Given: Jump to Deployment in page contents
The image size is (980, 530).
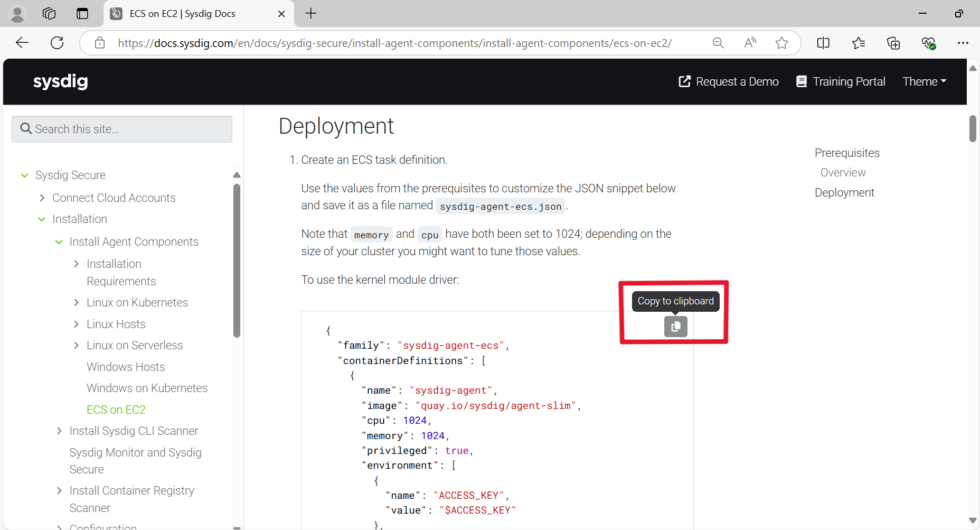Looking at the screenshot, I should [x=844, y=192].
